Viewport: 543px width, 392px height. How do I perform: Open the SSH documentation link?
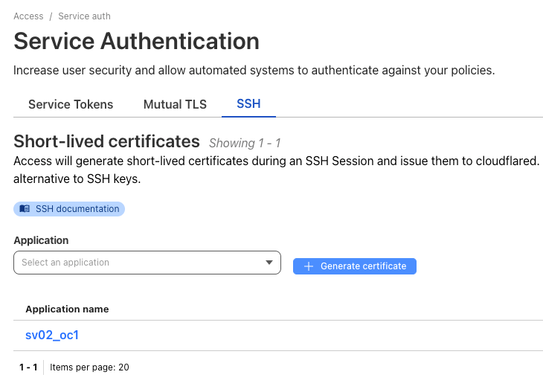pyautogui.click(x=69, y=209)
